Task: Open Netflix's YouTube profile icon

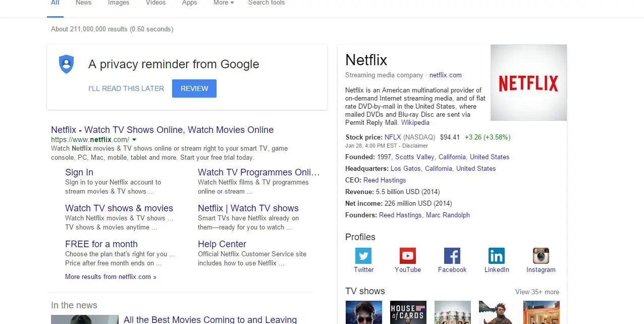Action: coord(407,256)
